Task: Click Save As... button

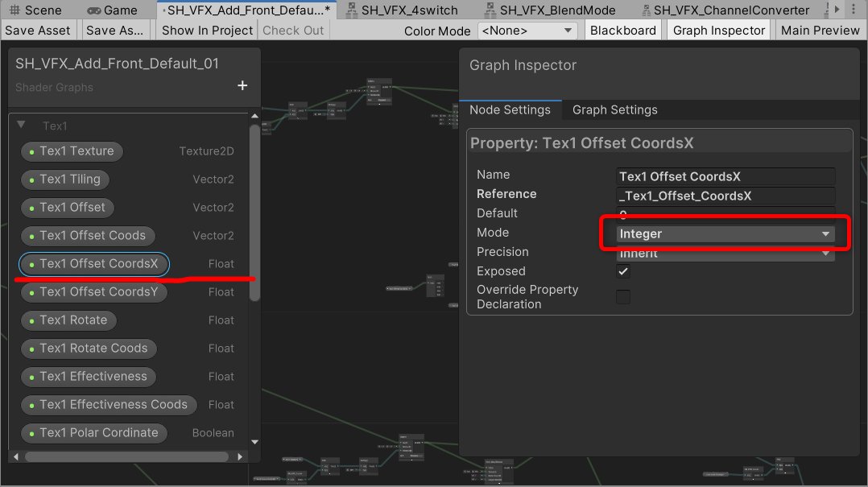Action: tap(114, 31)
